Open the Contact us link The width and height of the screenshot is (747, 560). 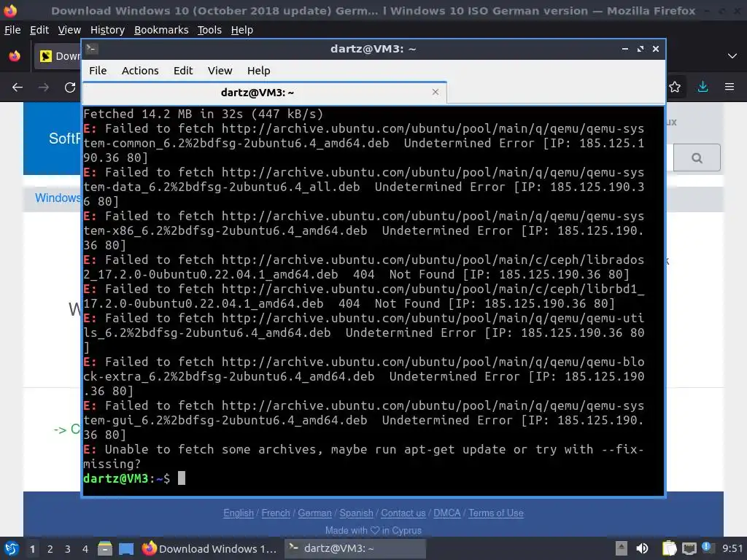point(403,513)
